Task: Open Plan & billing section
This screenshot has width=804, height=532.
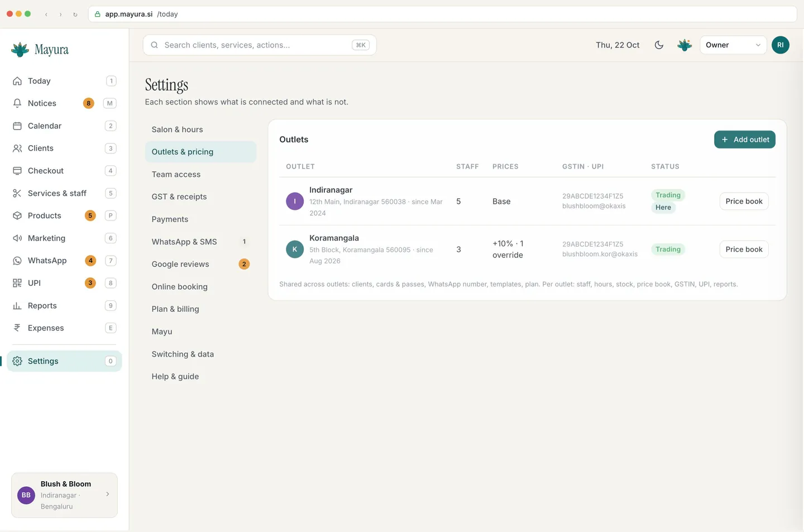Action: coord(200,309)
